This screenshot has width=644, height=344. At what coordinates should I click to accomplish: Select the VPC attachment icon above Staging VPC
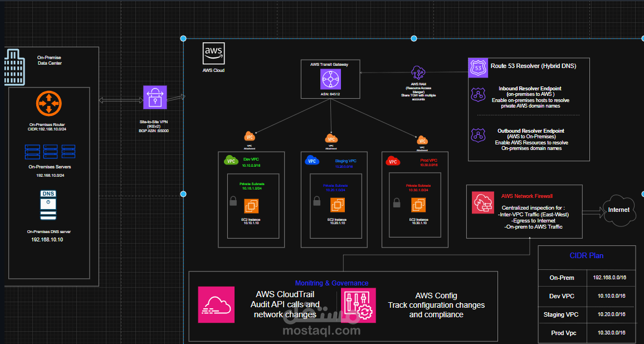click(x=330, y=138)
